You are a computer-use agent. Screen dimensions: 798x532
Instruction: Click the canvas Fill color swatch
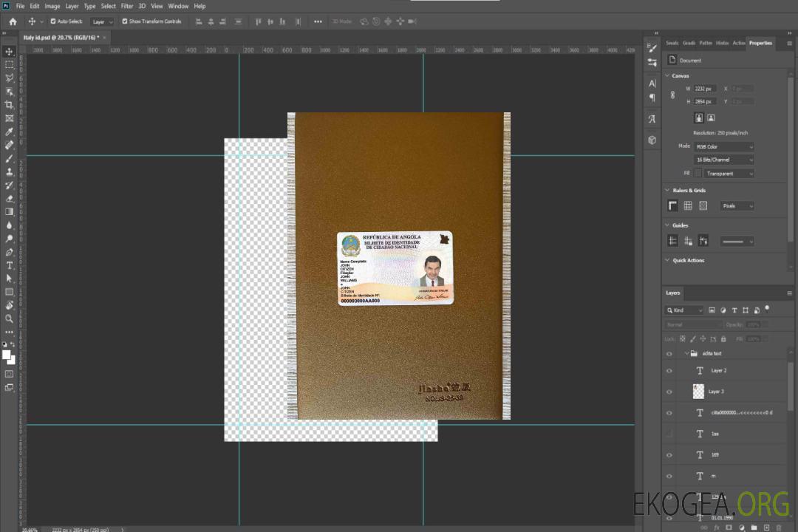(698, 173)
